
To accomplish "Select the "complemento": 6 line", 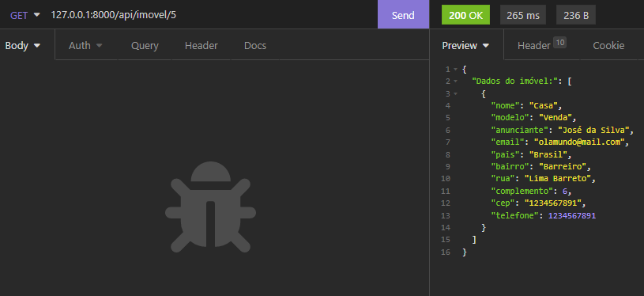I will pos(532,192).
